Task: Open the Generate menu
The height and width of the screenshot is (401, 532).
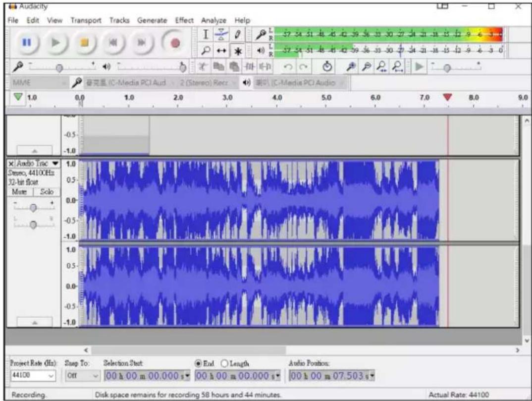Action: tap(152, 20)
